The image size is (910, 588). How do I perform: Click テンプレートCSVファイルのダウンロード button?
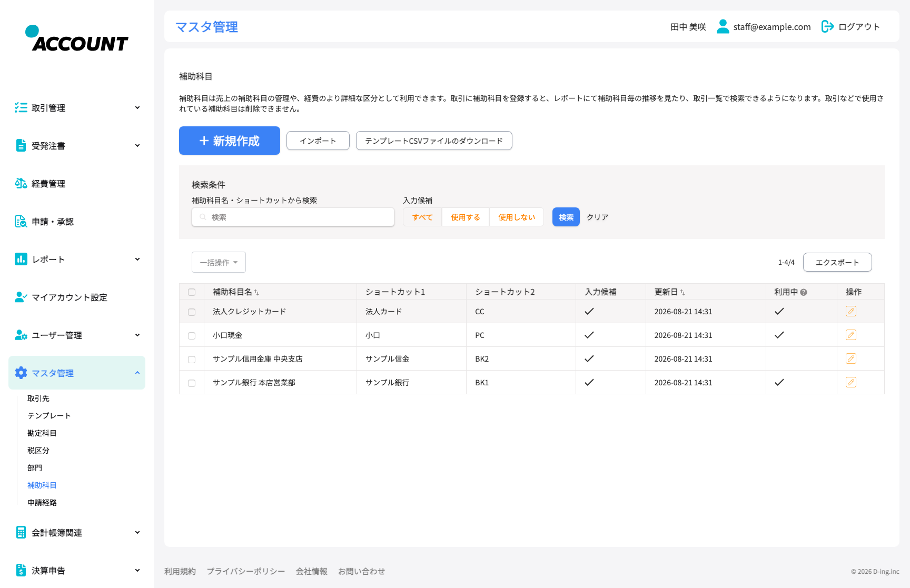click(x=434, y=141)
